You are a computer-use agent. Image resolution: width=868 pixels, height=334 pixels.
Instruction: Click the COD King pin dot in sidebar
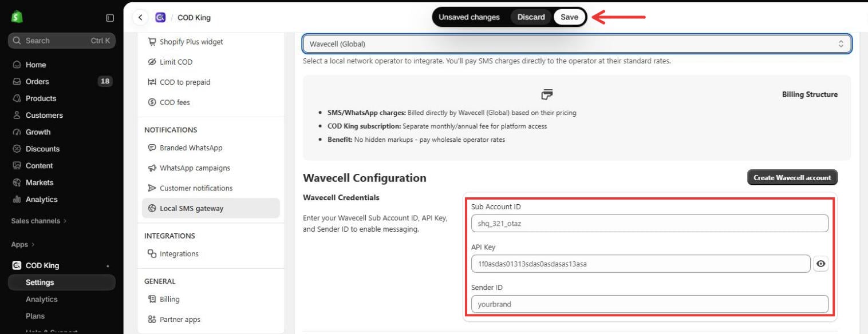pyautogui.click(x=108, y=266)
